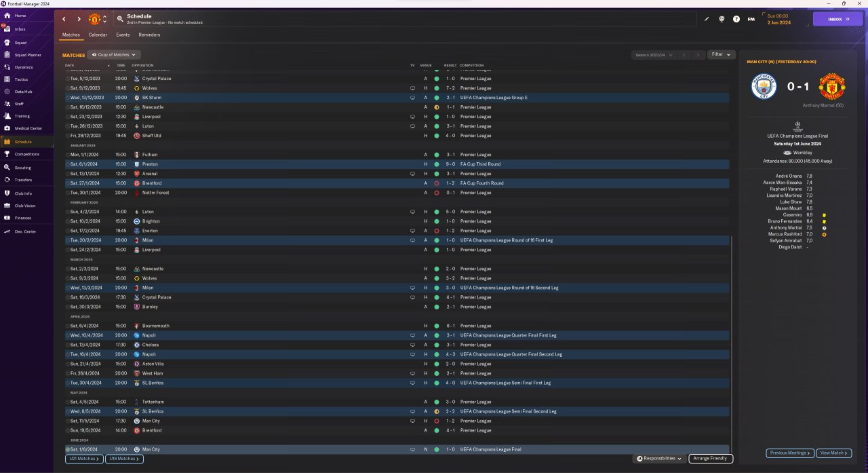This screenshot has height=473, width=868.
Task: Click the Napoli Quarter Final First Leg row
Action: coord(397,335)
